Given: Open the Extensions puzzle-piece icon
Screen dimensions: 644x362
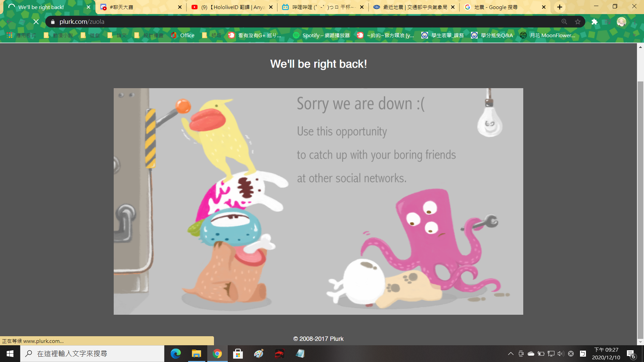Looking at the screenshot, I should pyautogui.click(x=594, y=22).
